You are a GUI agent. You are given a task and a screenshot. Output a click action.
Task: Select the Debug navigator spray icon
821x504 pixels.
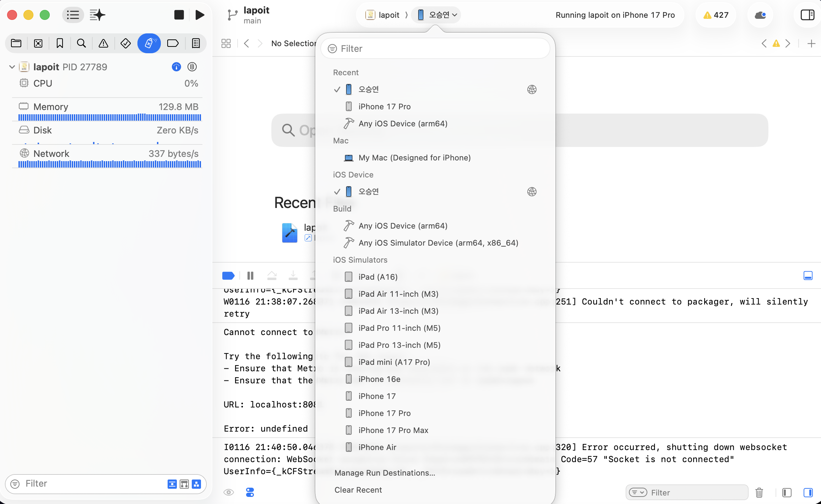click(x=149, y=43)
